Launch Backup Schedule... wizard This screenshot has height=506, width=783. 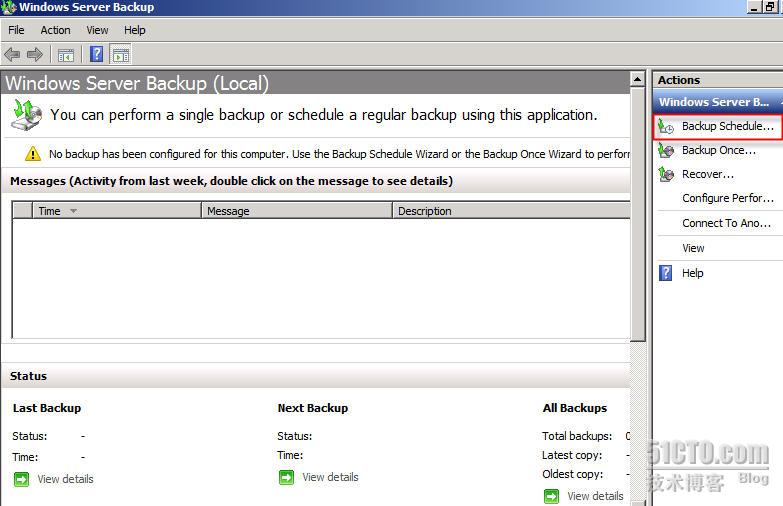728,126
